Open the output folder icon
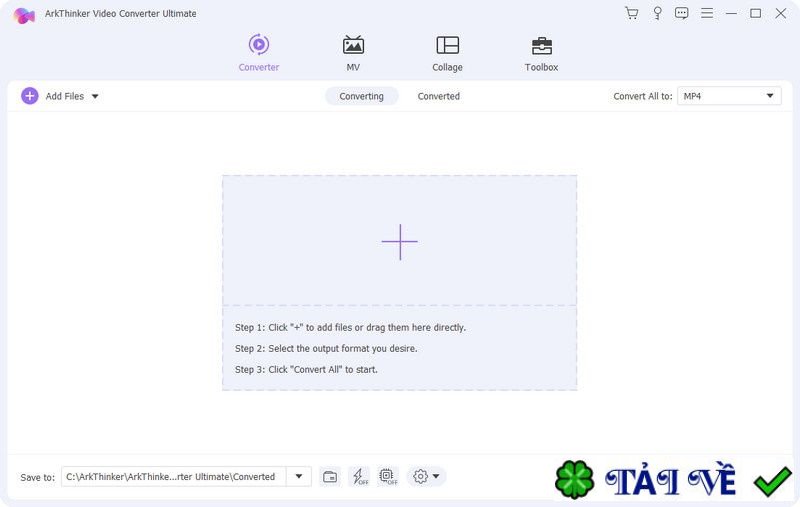Image resolution: width=800 pixels, height=507 pixels. [x=330, y=477]
